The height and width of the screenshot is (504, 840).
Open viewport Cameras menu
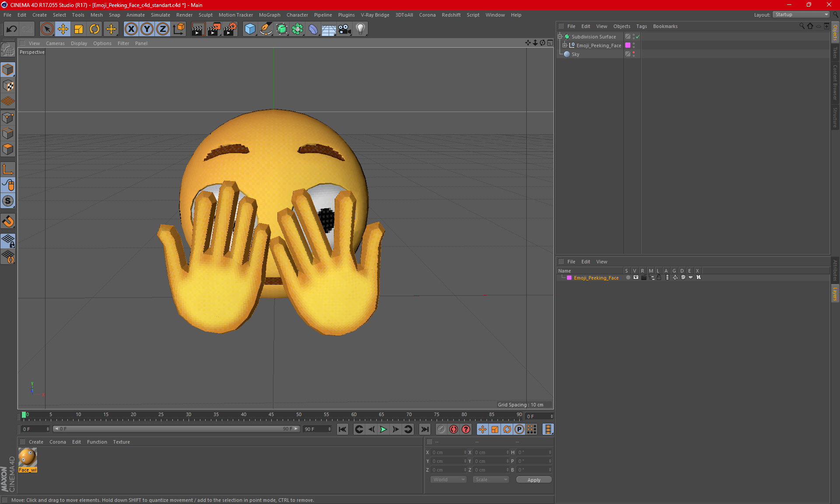pos(55,43)
